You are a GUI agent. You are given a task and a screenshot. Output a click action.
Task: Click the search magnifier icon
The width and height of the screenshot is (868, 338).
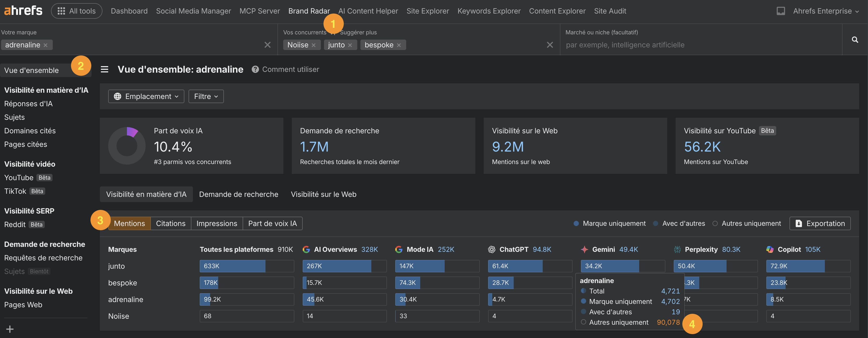click(x=856, y=40)
